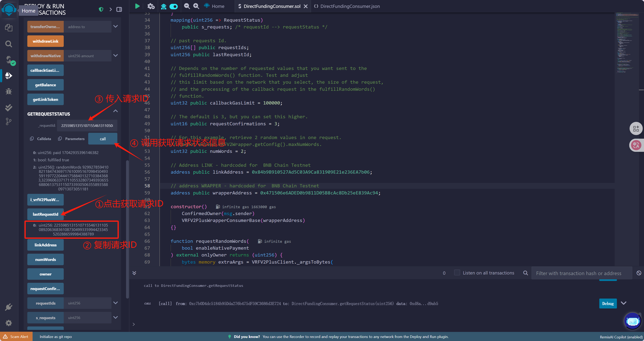Viewport: 644px width, 341px height.
Task: Enable Listen on all transactions checkbox
Action: 457,272
